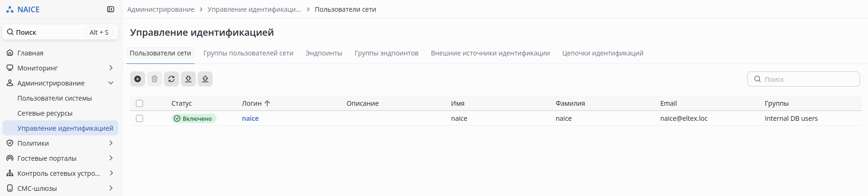Click the upload export icon
Image resolution: width=868 pixels, height=196 pixels.
205,79
